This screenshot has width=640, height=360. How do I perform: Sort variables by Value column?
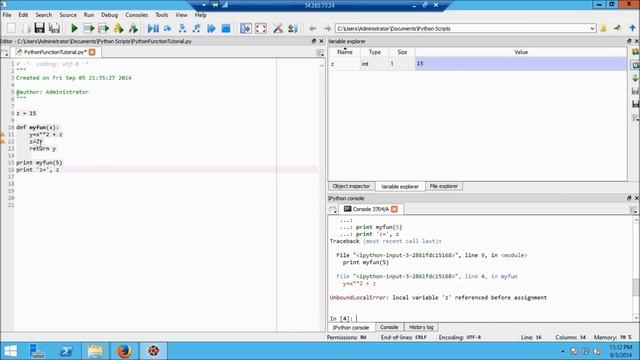521,52
